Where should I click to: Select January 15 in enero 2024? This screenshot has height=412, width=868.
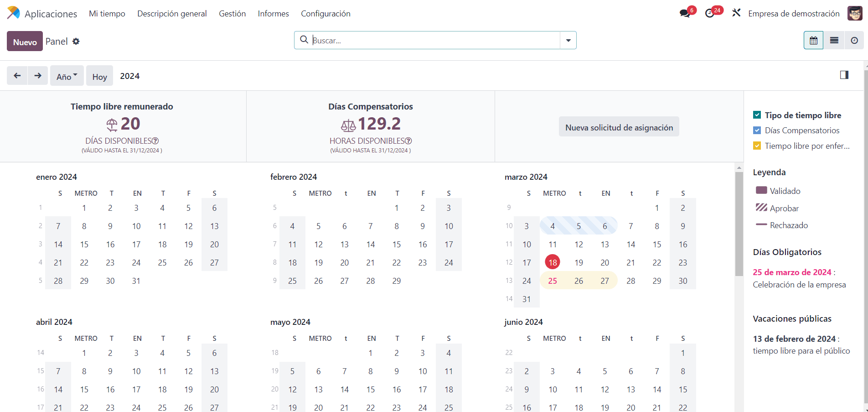(x=84, y=244)
